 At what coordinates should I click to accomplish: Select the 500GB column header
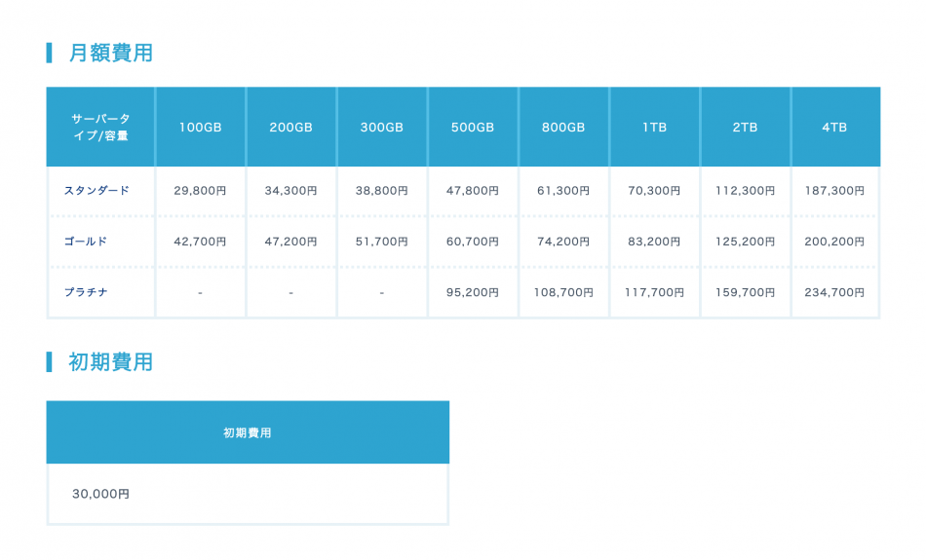[473, 128]
